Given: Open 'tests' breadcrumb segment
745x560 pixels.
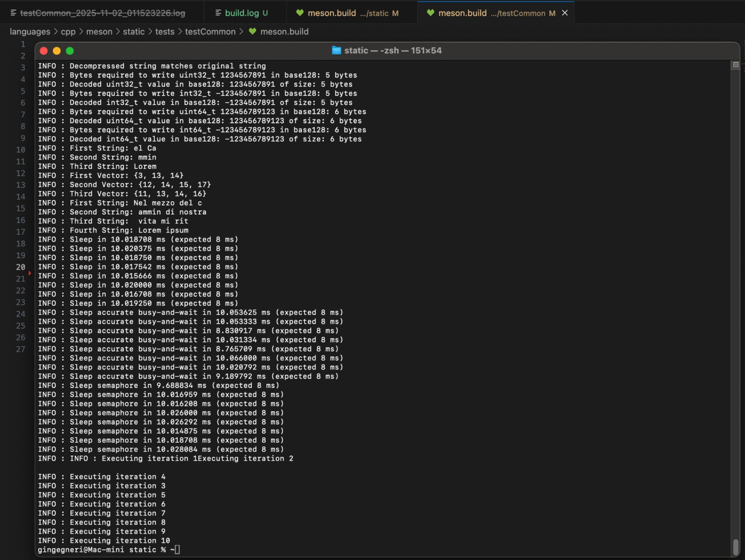Looking at the screenshot, I should (165, 32).
